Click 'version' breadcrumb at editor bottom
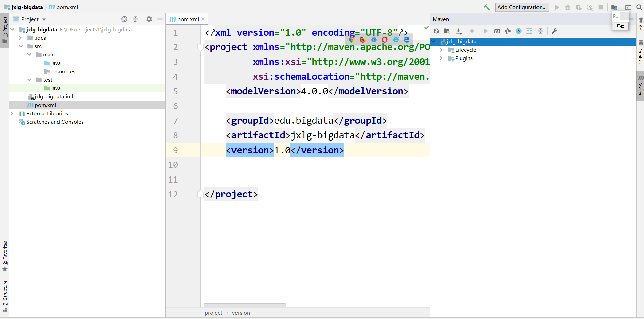This screenshot has width=644, height=319. pos(241,313)
